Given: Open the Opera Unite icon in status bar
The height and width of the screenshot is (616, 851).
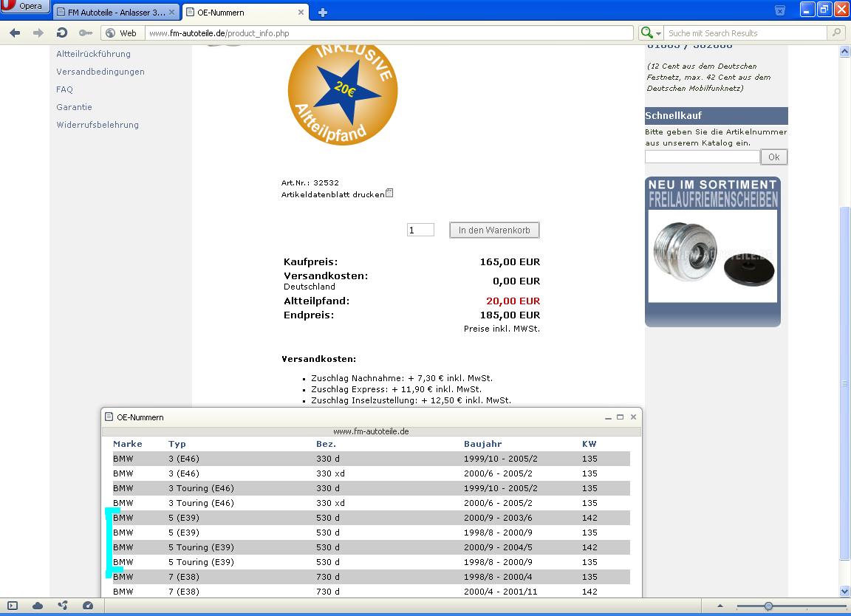Looking at the screenshot, I should [63, 606].
